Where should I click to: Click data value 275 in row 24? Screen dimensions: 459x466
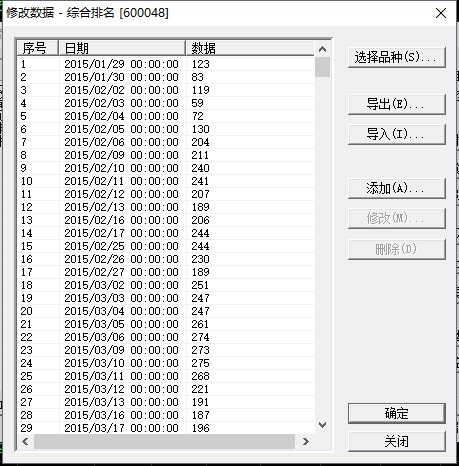(x=200, y=363)
